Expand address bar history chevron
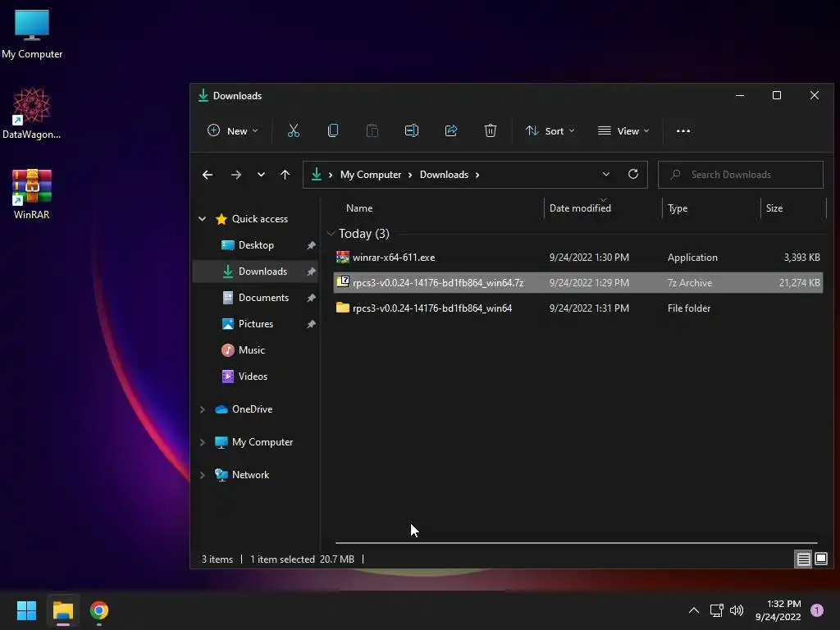This screenshot has width=840, height=630. [606, 174]
